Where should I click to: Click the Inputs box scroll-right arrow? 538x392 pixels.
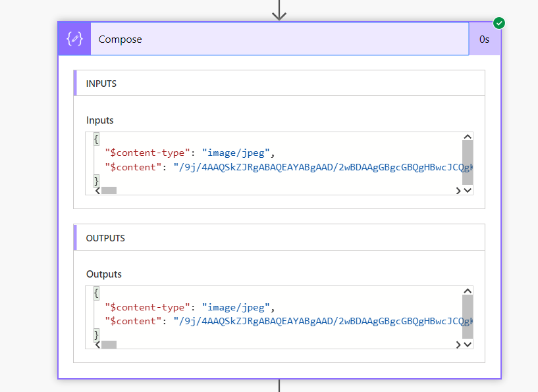click(x=458, y=190)
